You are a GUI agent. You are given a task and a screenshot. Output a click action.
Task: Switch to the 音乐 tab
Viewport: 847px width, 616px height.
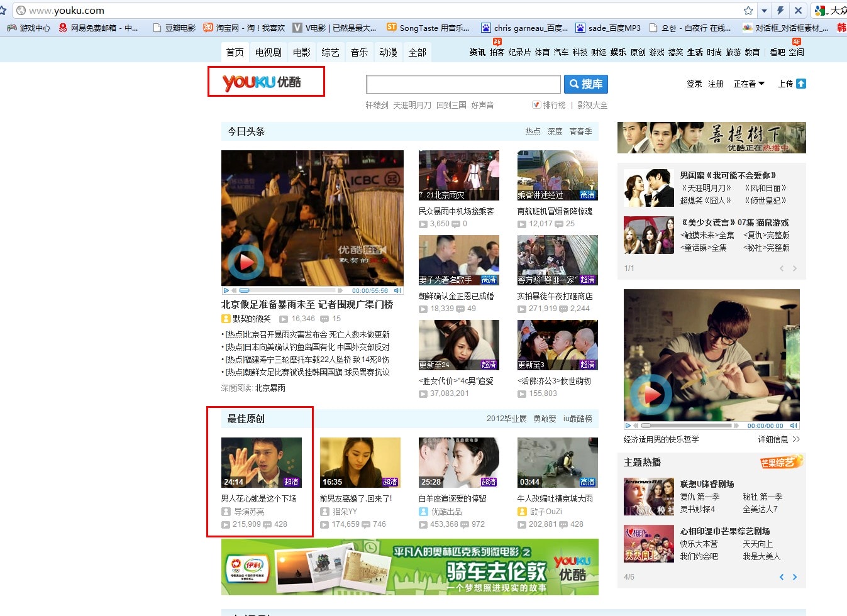tap(359, 52)
